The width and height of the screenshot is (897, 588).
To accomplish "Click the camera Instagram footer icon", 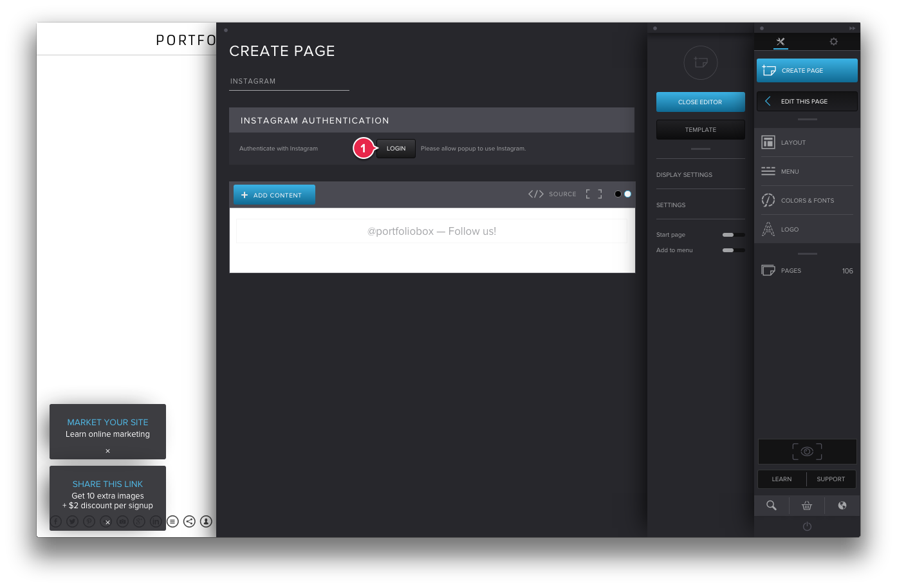I will [x=122, y=522].
